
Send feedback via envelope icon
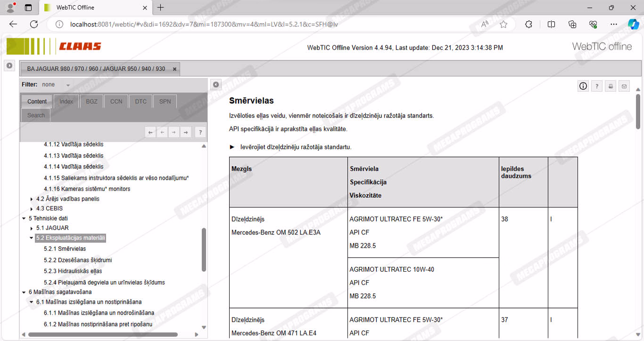coord(624,86)
